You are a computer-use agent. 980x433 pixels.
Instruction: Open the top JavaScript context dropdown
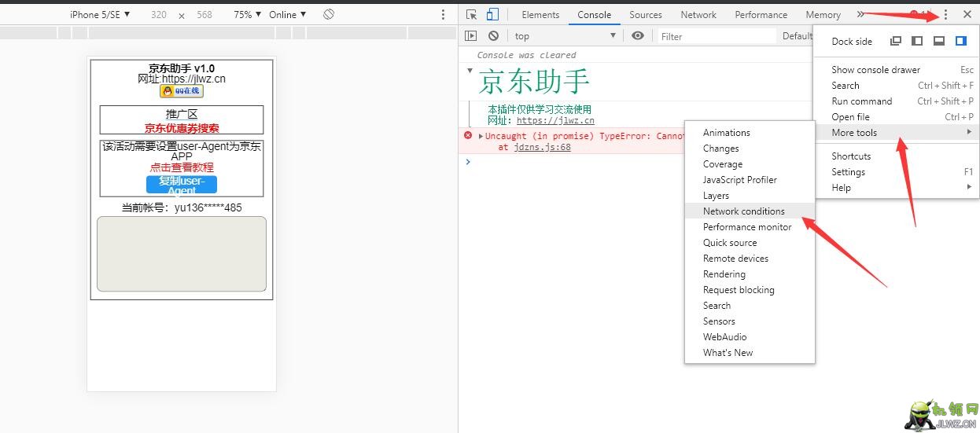click(x=566, y=36)
